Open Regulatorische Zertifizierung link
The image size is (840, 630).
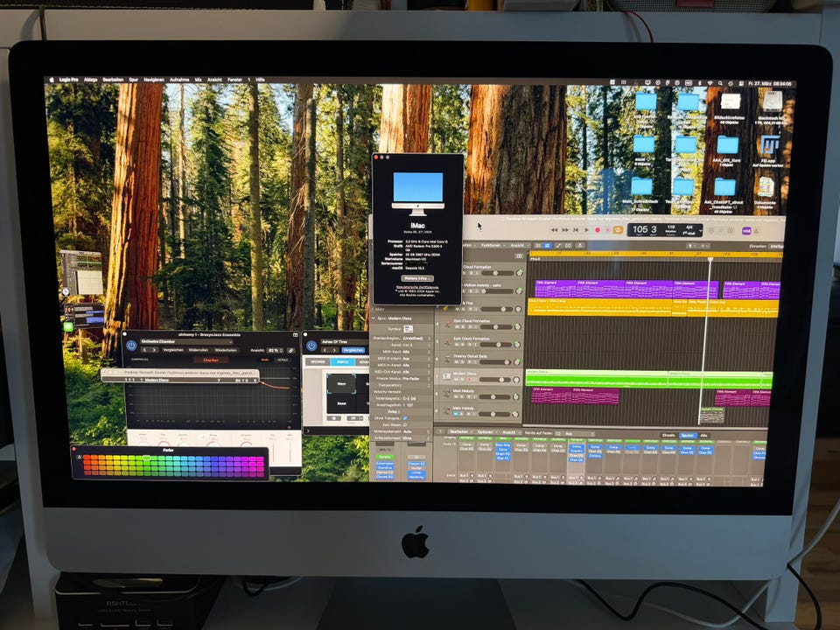point(417,287)
